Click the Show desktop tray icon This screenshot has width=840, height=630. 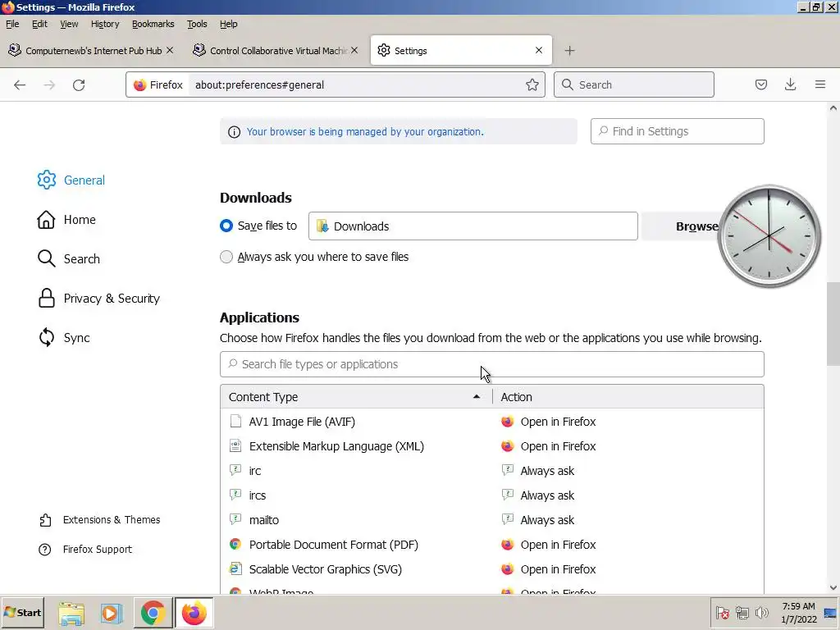click(x=830, y=613)
